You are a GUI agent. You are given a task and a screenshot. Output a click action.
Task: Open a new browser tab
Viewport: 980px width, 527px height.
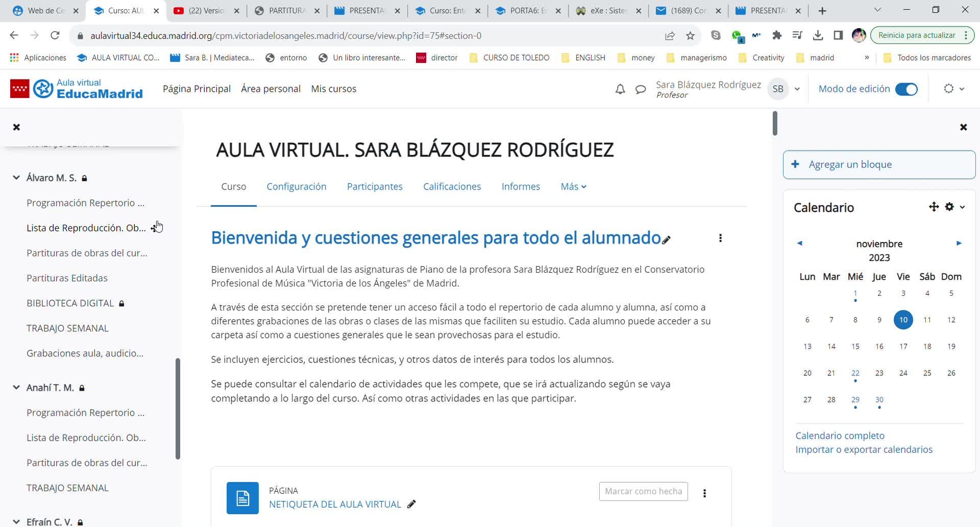click(822, 11)
